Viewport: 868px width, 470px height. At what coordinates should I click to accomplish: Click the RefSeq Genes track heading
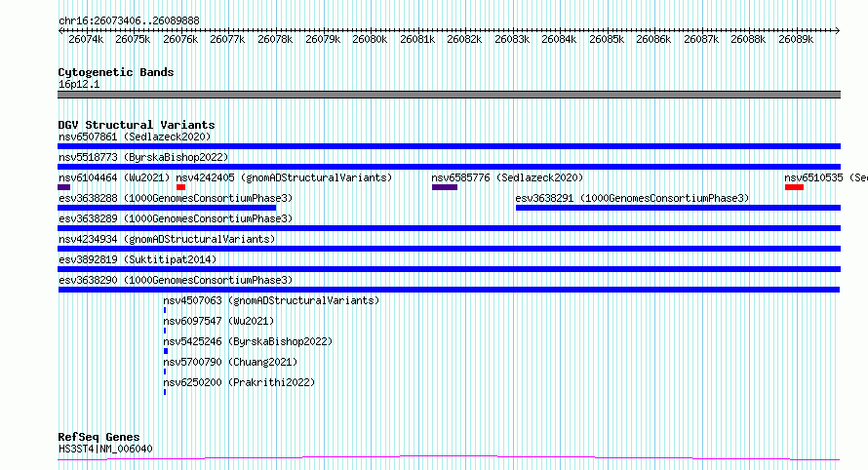(99, 438)
